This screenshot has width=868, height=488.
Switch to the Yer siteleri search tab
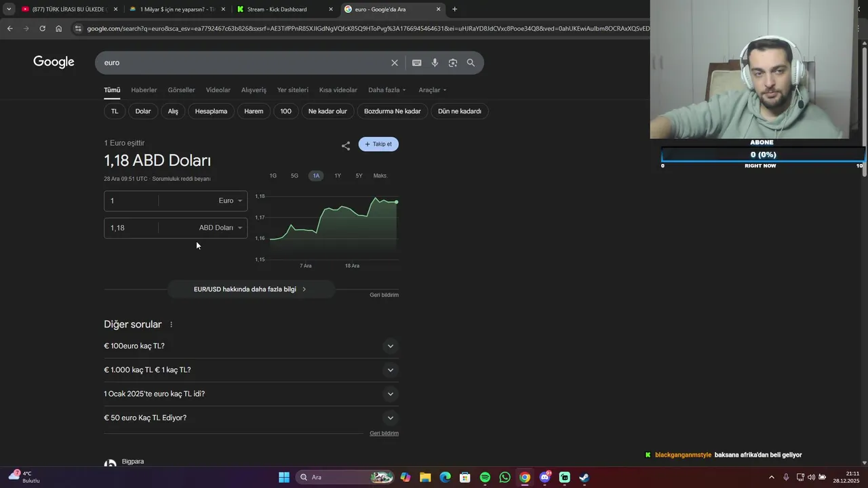coord(293,90)
